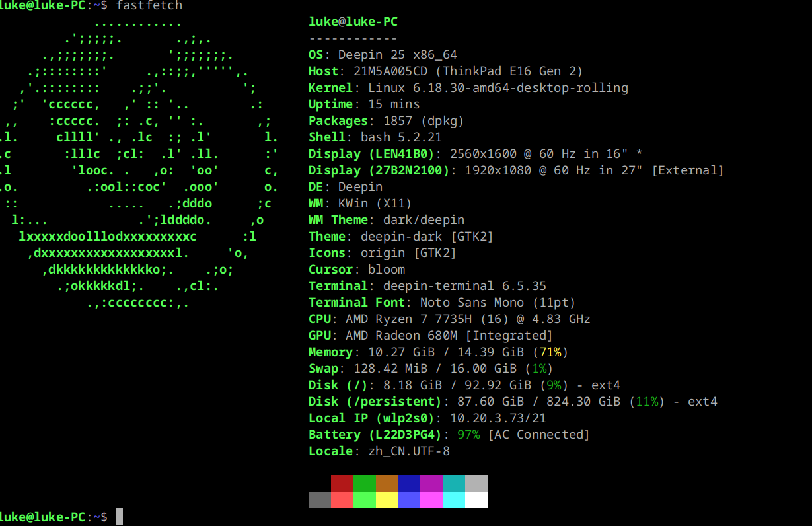Viewport: 812px width, 526px height.
Task: Select the "Locale: zh_CN.UTF-8" line
Action: (379, 451)
